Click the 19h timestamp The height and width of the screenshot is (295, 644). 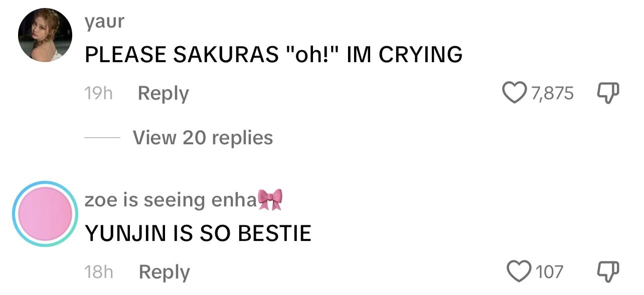pyautogui.click(x=98, y=94)
